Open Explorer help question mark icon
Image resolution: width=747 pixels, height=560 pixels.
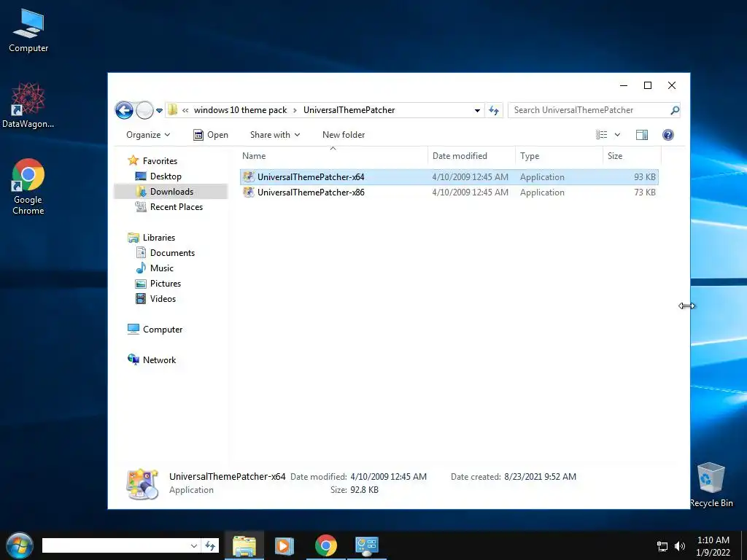[668, 135]
